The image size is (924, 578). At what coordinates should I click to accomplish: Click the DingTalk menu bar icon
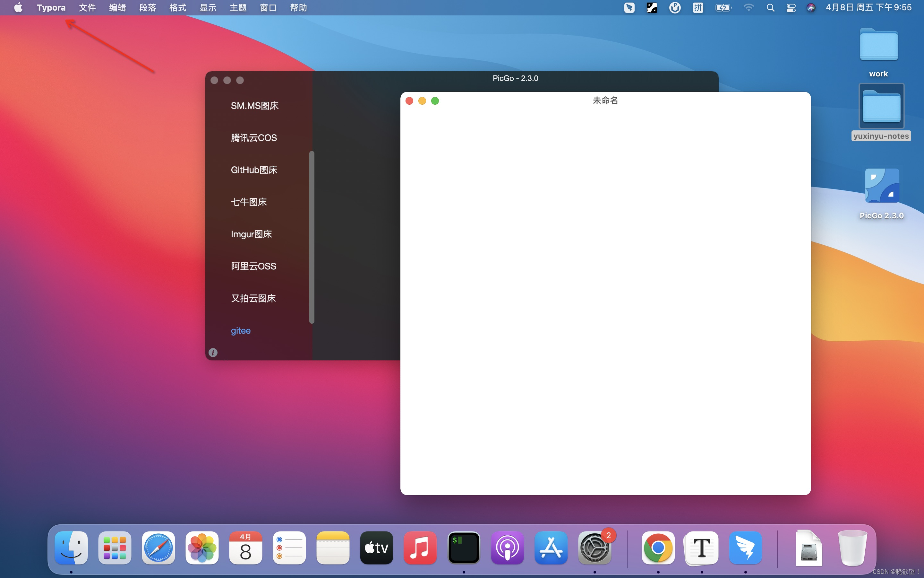[629, 8]
